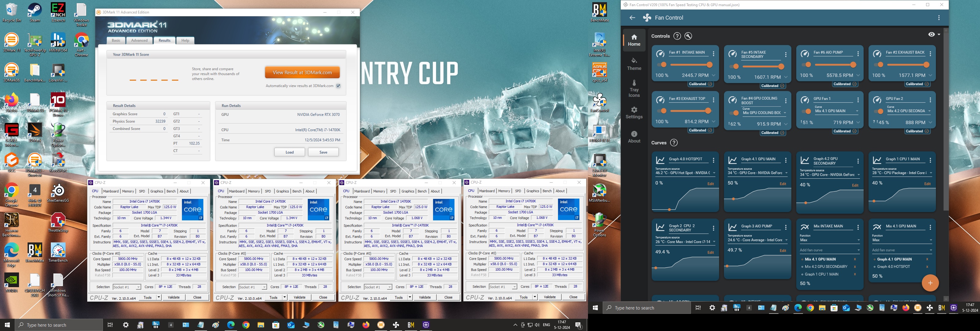This screenshot has width=980, height=331.
Task: Open Mainboard tab in first CPU-Z window
Action: [111, 191]
